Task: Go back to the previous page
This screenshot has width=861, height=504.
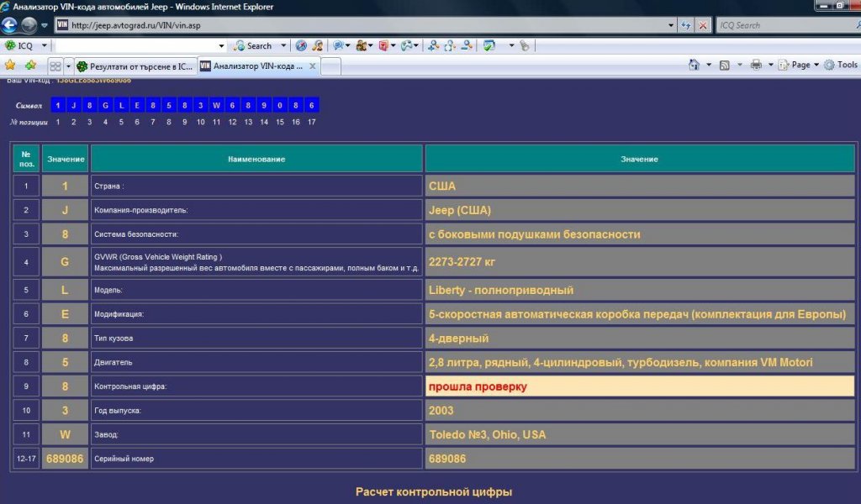Action: 9,25
